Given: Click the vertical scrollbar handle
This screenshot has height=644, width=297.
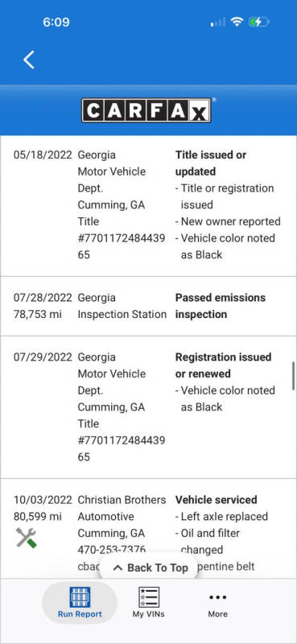Looking at the screenshot, I should 293,375.
